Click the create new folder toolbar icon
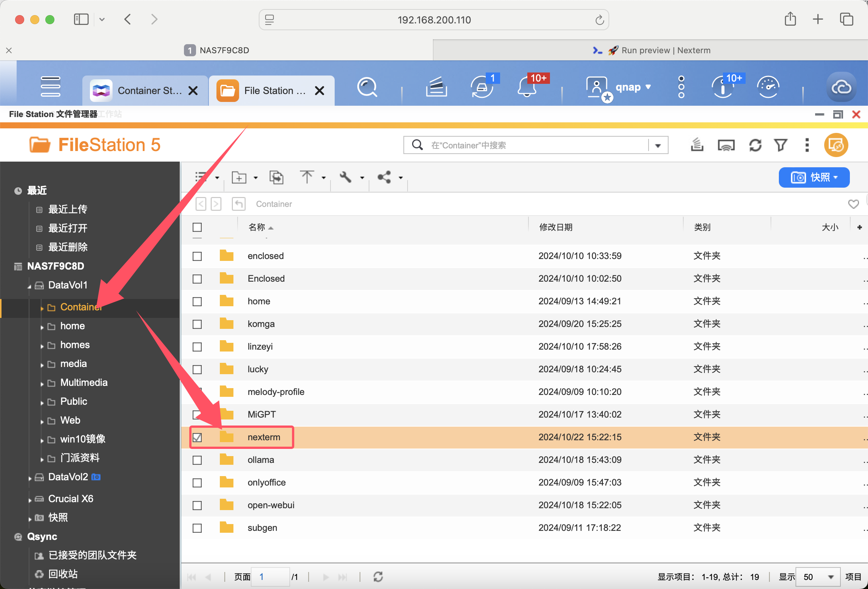868x589 pixels. tap(239, 177)
